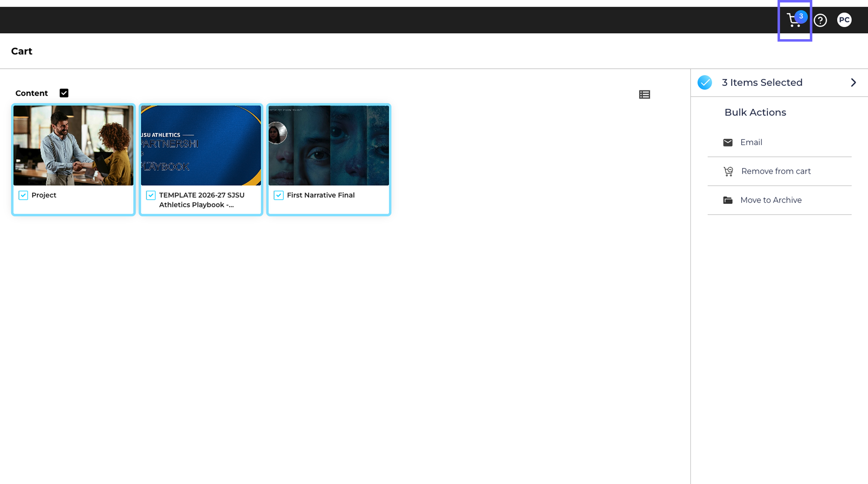Click Move to Archive action
Viewport: 868px width, 484px height.
pos(779,200)
